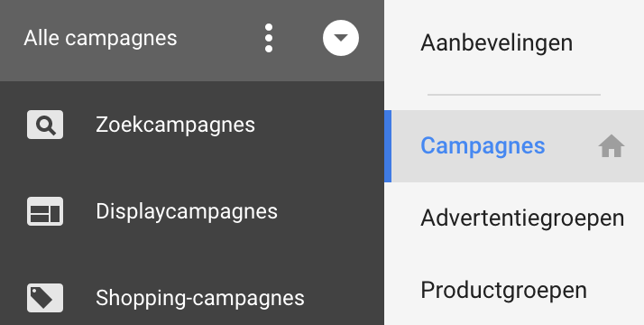Click the blue active indicator bar beside Campagnes
The height and width of the screenshot is (325, 644).
coord(388,146)
